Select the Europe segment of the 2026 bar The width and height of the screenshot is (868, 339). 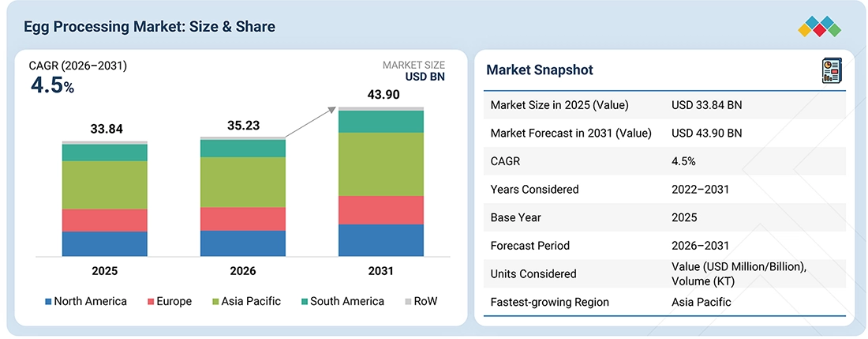pyautogui.click(x=243, y=219)
